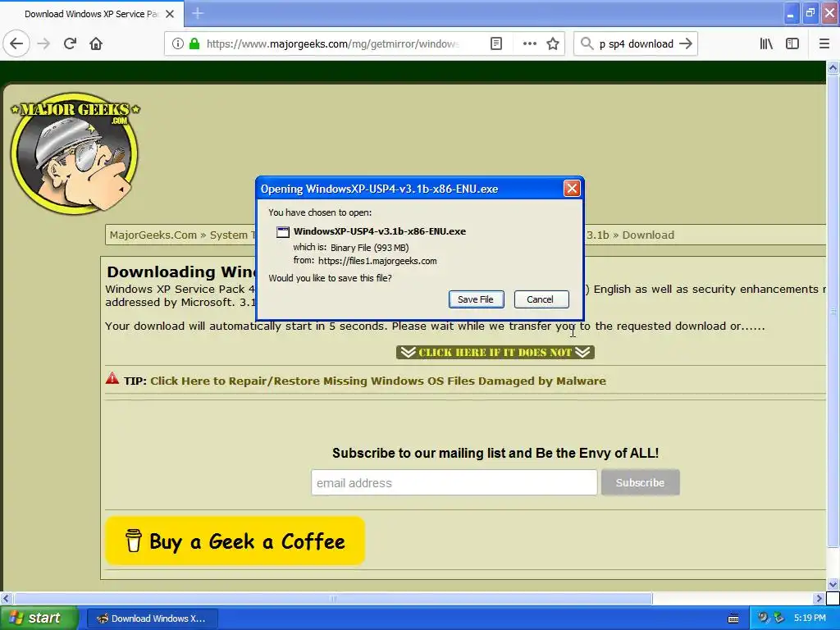The width and height of the screenshot is (840, 630).
Task: Select the Download Windows XP Service Pack tab
Action: tap(91, 14)
